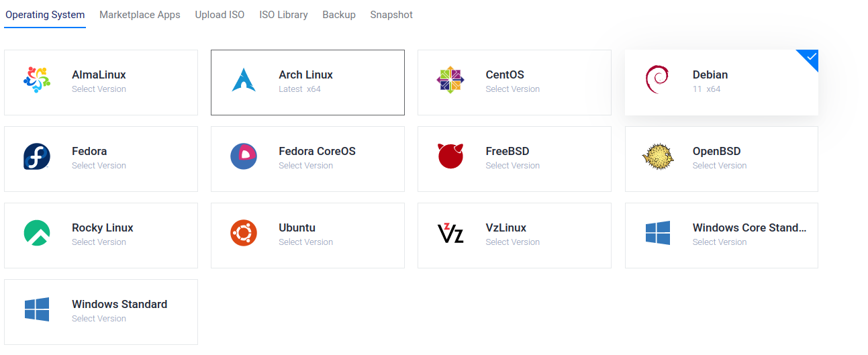Click the blue checkmark on Debian
868x355 pixels.
(x=811, y=57)
